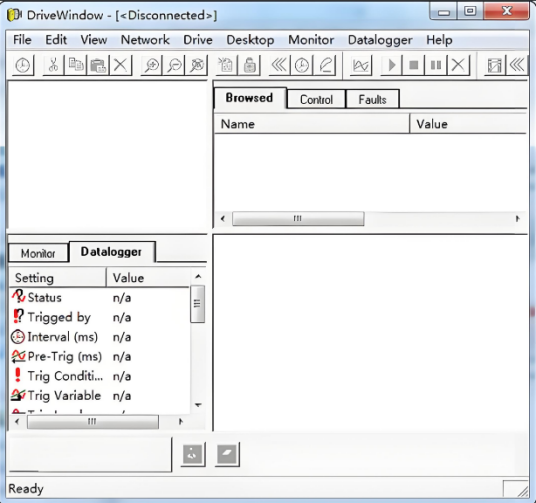Switch to the Control tab
Viewport: 536px width, 503px height.
[x=316, y=100]
